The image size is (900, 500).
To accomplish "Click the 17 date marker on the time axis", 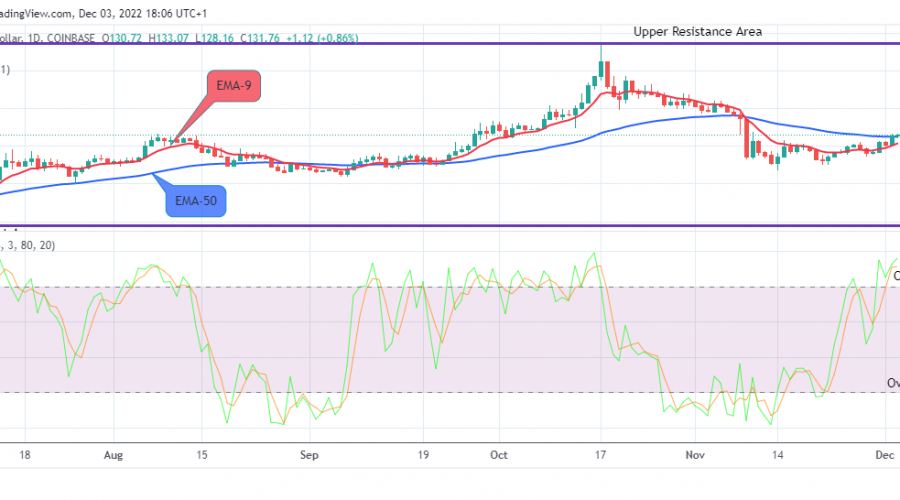I will pyautogui.click(x=600, y=453).
